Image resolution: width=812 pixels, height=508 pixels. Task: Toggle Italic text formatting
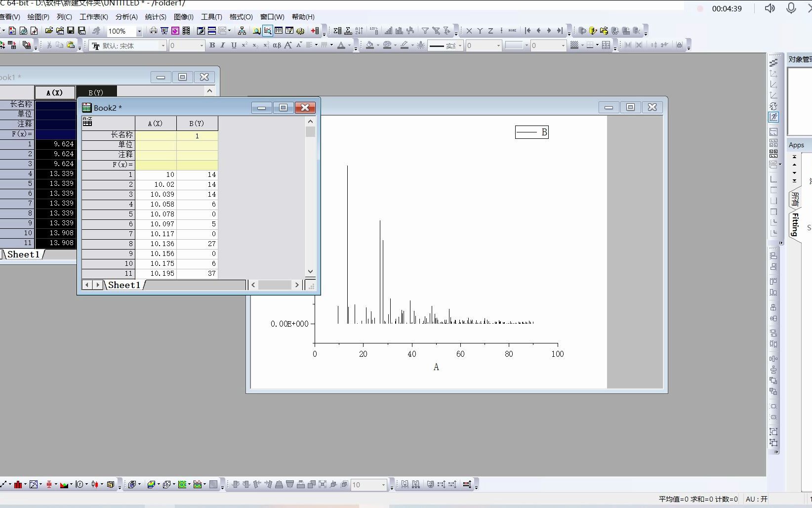coord(223,45)
